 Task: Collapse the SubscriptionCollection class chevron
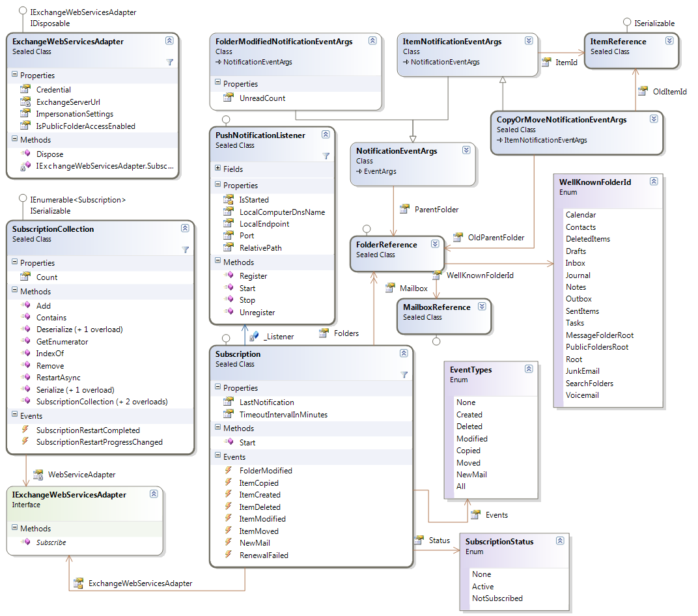[x=185, y=228]
